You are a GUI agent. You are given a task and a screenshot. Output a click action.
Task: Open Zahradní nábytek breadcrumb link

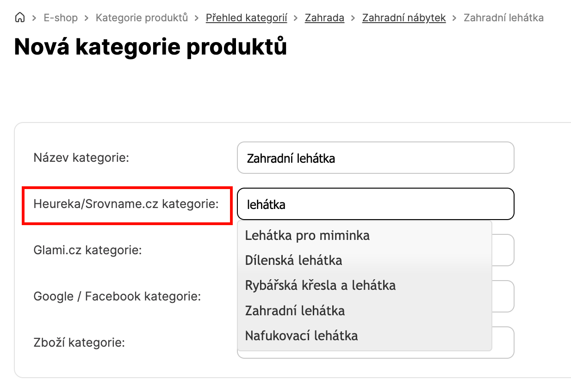pos(404,18)
